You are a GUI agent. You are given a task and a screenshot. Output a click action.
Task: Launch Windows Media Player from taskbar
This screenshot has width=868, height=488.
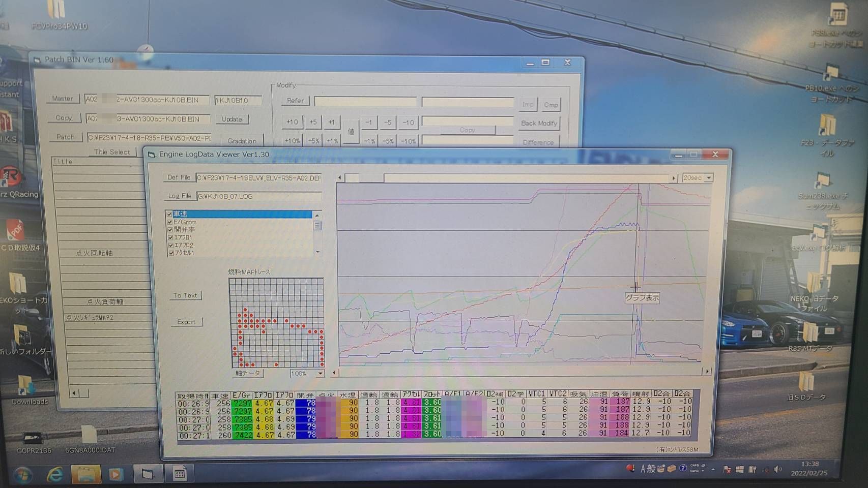(116, 474)
